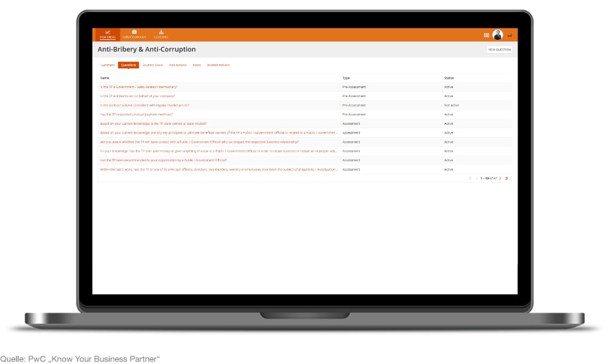Click Pre-Assessment type in the Government Intermediary row
The height and width of the screenshot is (364, 610).
[x=354, y=87]
